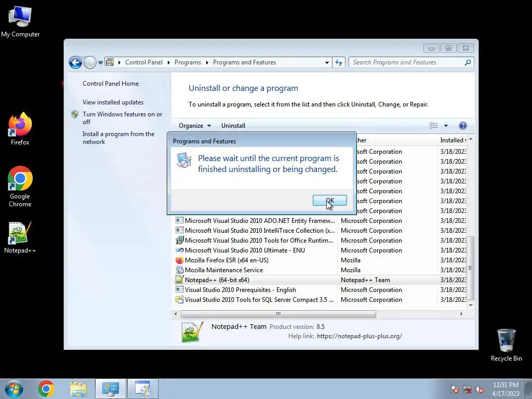The image size is (532, 399).
Task: Click the Control Panel taskbar button
Action: [111, 389]
